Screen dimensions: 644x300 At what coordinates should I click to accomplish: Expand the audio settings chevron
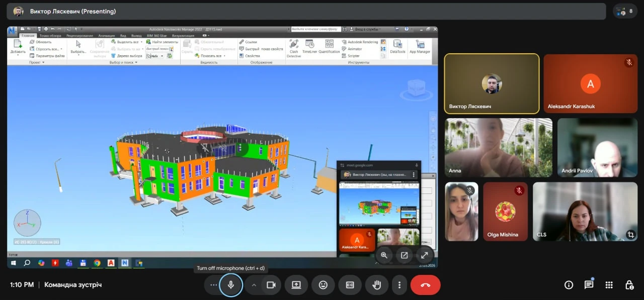pyautogui.click(x=254, y=285)
